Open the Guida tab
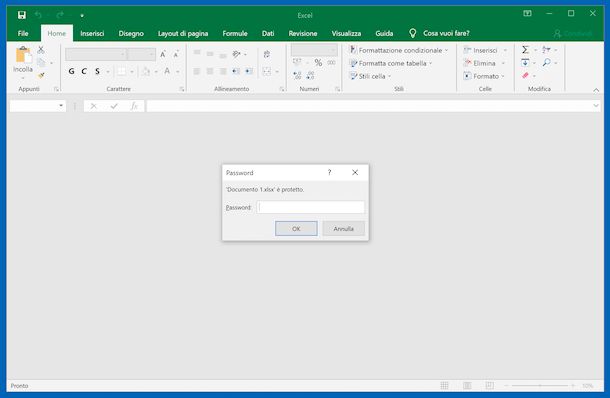Image resolution: width=610 pixels, height=398 pixels. tap(384, 33)
